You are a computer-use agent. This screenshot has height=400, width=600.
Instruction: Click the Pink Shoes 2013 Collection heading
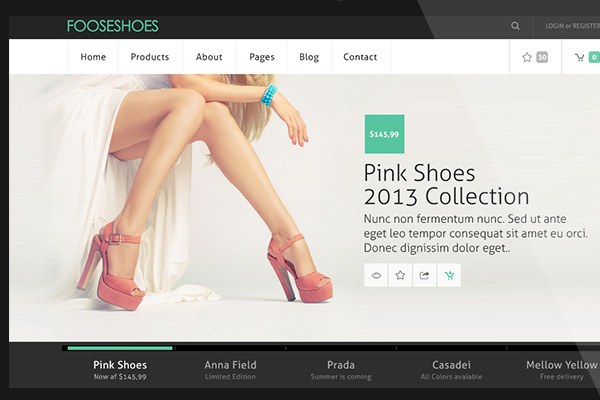446,184
